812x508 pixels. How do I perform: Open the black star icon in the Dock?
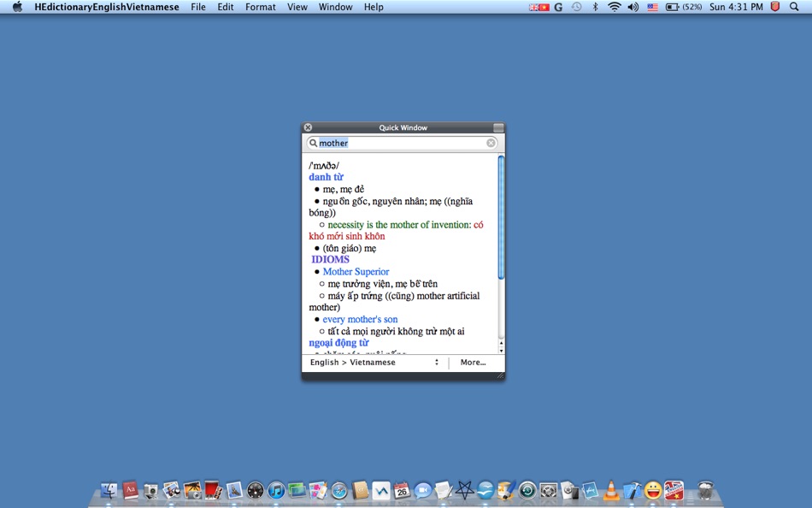(464, 490)
